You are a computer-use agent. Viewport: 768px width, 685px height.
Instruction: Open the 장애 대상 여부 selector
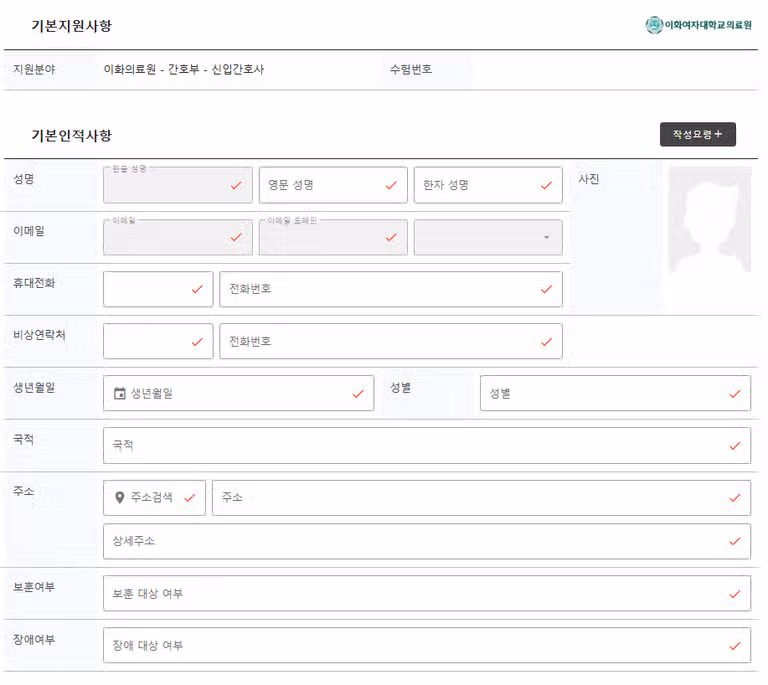click(x=427, y=645)
